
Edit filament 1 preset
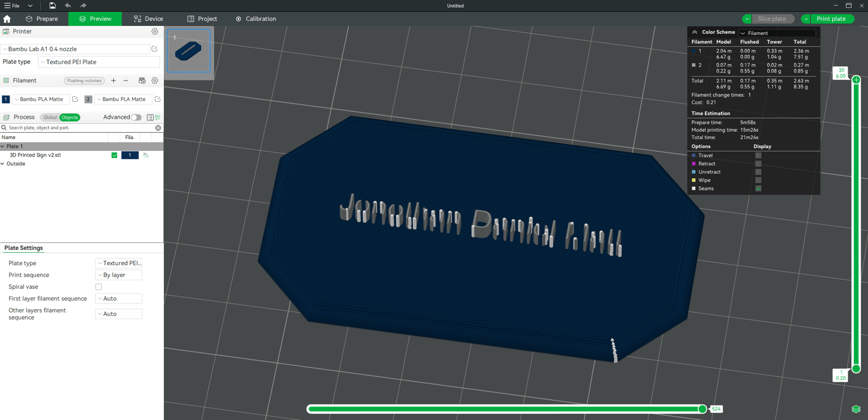(x=75, y=99)
